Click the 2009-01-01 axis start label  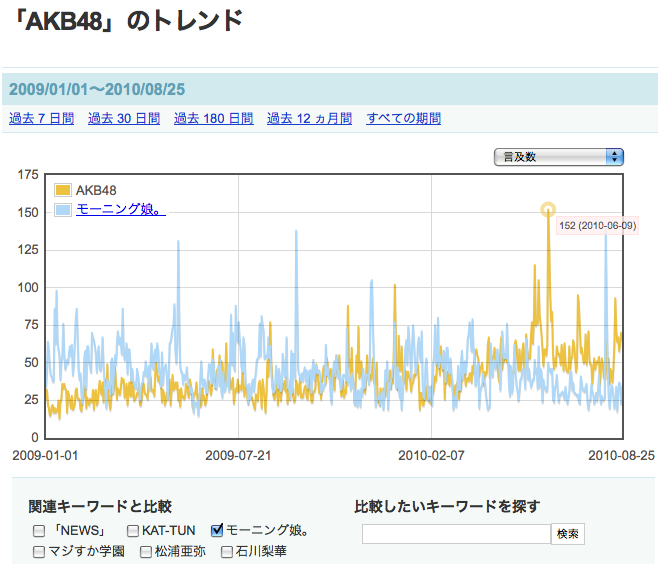point(45,455)
